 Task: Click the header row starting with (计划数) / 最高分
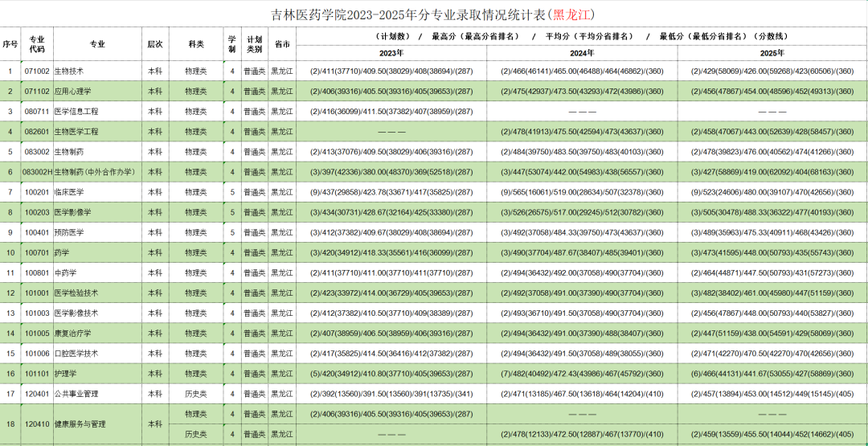[x=582, y=36]
